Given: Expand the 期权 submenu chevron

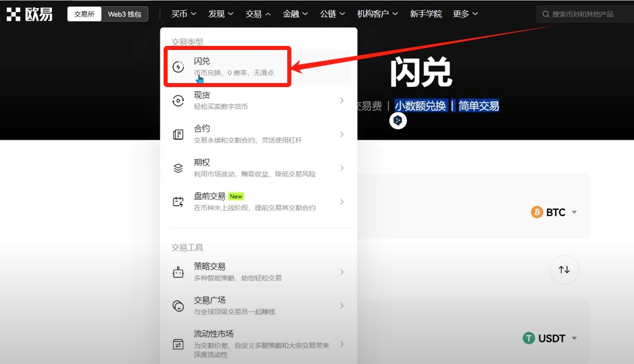Looking at the screenshot, I should coord(341,168).
